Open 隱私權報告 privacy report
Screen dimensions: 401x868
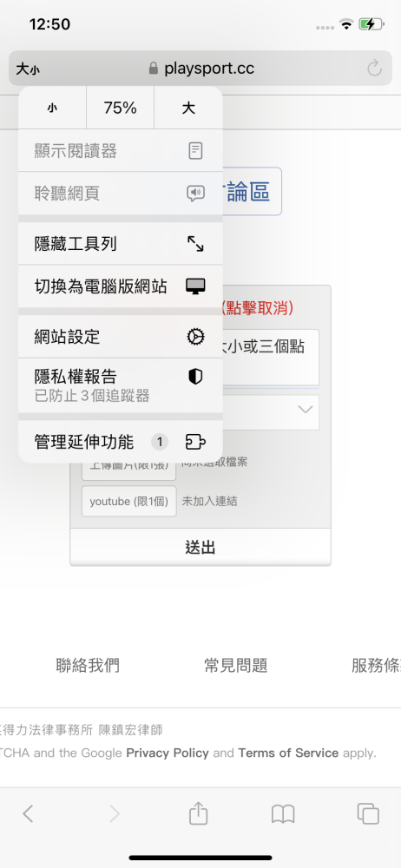pos(121,385)
